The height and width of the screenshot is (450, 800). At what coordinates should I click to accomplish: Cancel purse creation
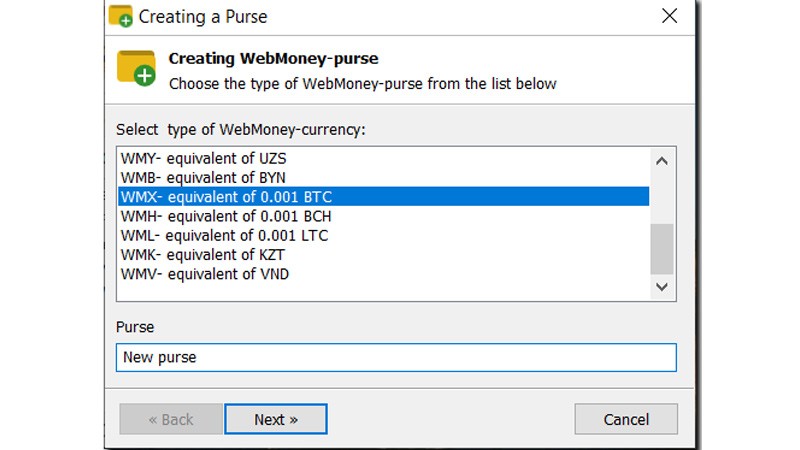(x=626, y=419)
